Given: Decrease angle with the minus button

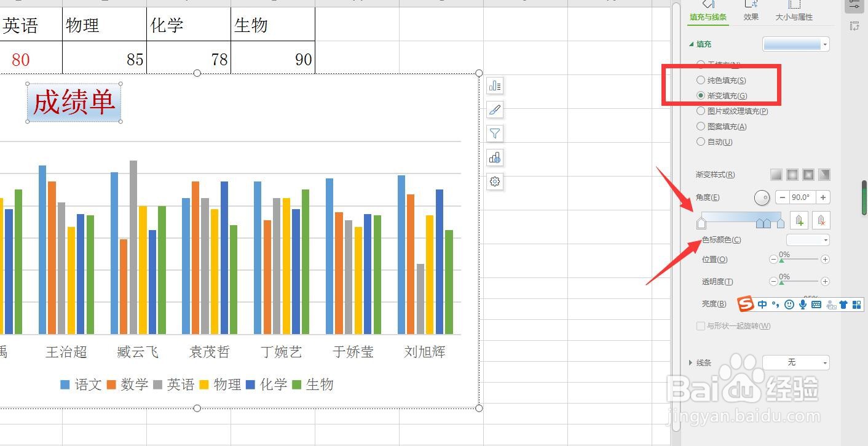Looking at the screenshot, I should pyautogui.click(x=781, y=197).
